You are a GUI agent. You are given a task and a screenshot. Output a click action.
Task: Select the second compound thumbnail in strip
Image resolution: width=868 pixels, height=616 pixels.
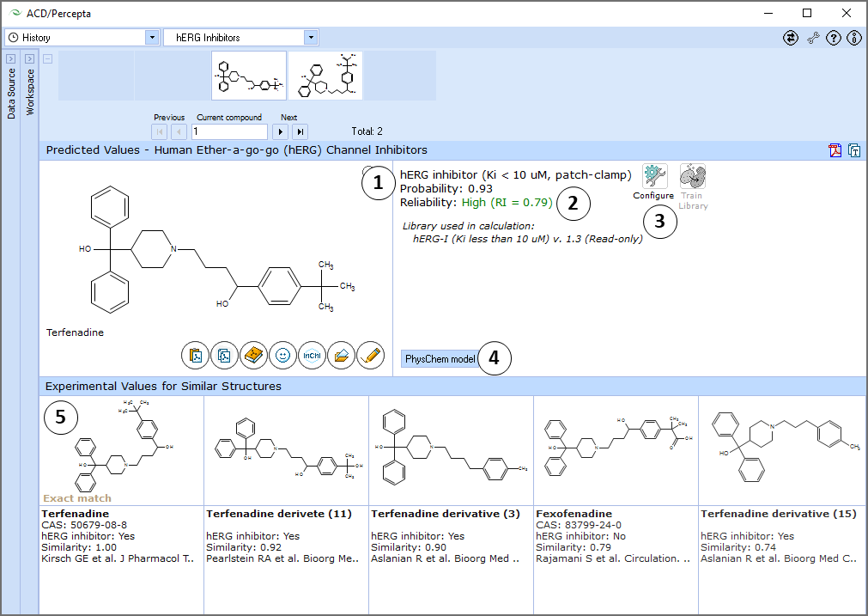coord(325,76)
